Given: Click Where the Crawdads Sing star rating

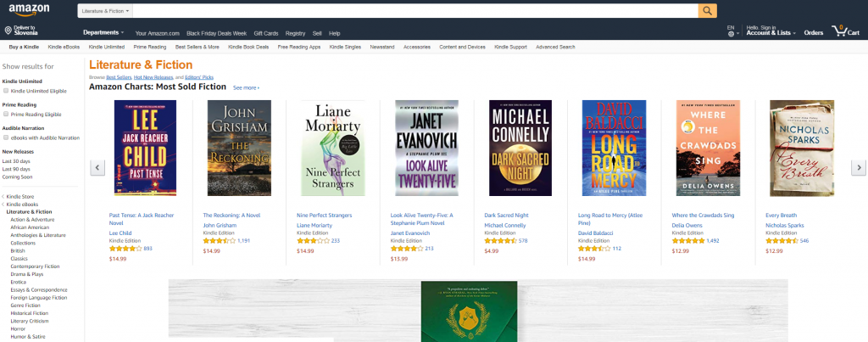Looking at the screenshot, I should [688, 241].
